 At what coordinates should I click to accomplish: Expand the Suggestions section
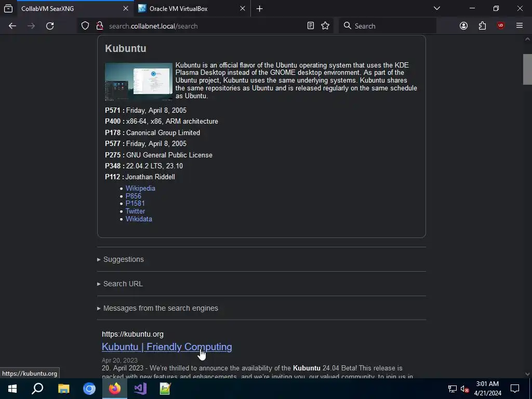[x=124, y=260]
